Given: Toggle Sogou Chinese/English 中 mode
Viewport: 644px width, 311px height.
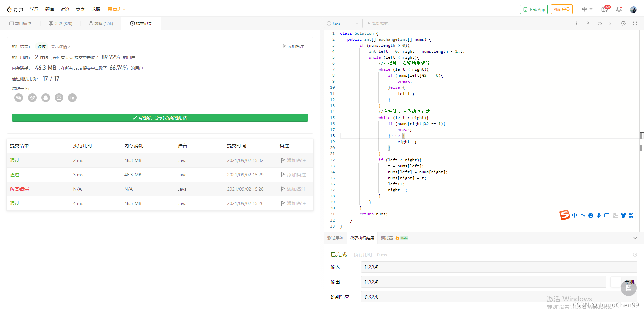Looking at the screenshot, I should point(575,215).
